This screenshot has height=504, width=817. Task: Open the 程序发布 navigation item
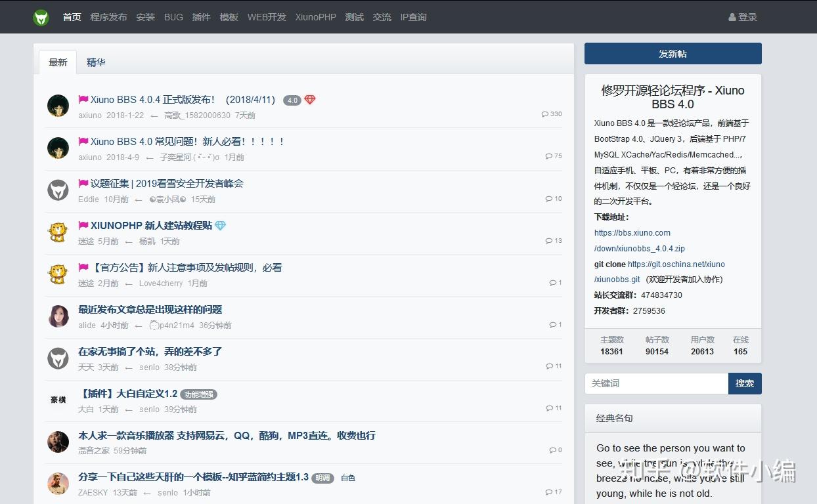click(108, 17)
